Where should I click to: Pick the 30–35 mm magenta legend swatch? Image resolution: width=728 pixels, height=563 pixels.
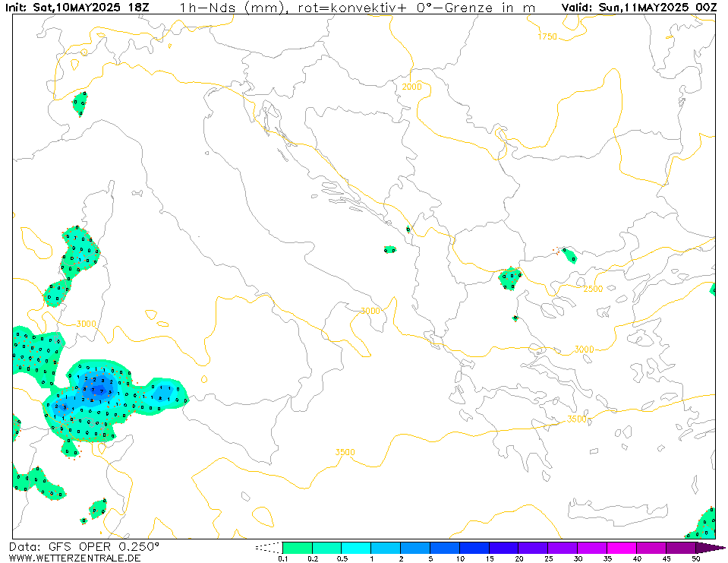[x=592, y=548]
